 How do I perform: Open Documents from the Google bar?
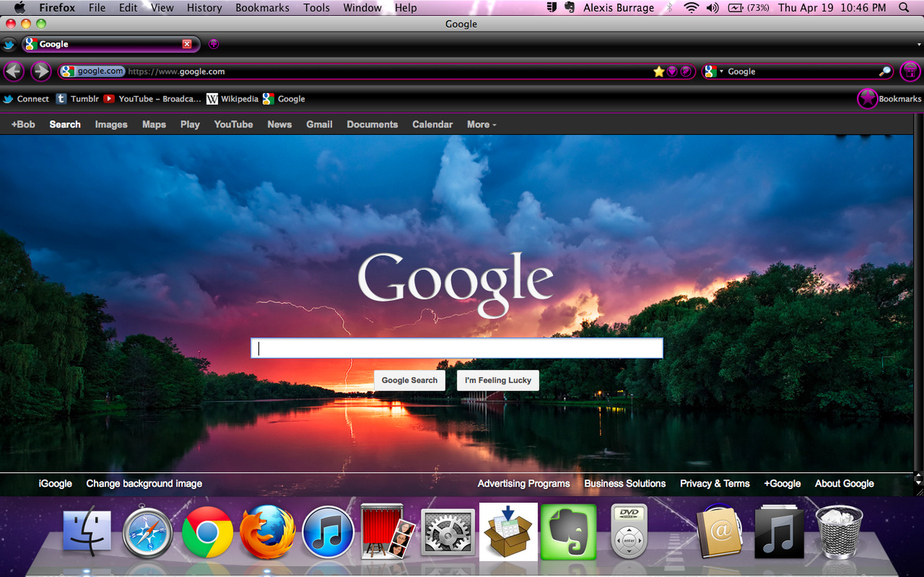pos(372,124)
